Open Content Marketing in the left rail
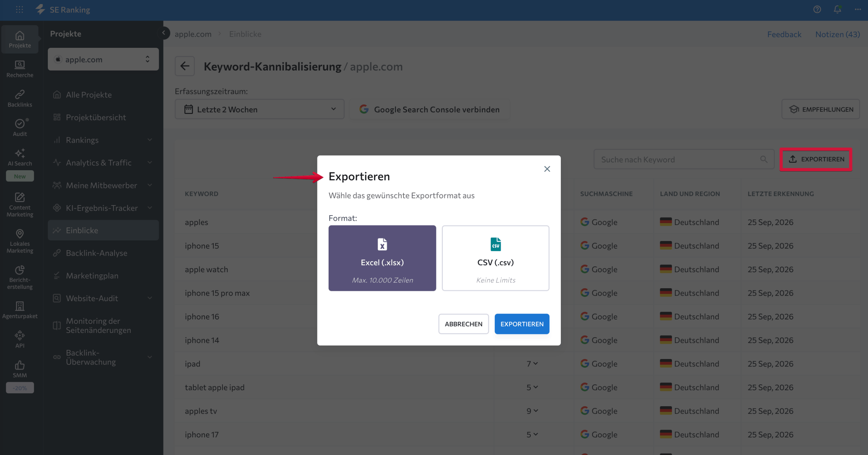The width and height of the screenshot is (868, 455). (x=20, y=205)
